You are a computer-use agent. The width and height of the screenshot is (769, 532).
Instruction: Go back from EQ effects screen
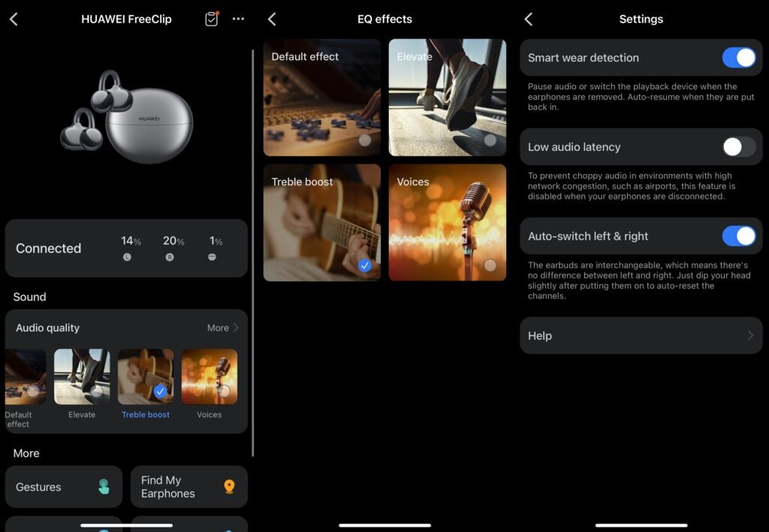pyautogui.click(x=272, y=19)
